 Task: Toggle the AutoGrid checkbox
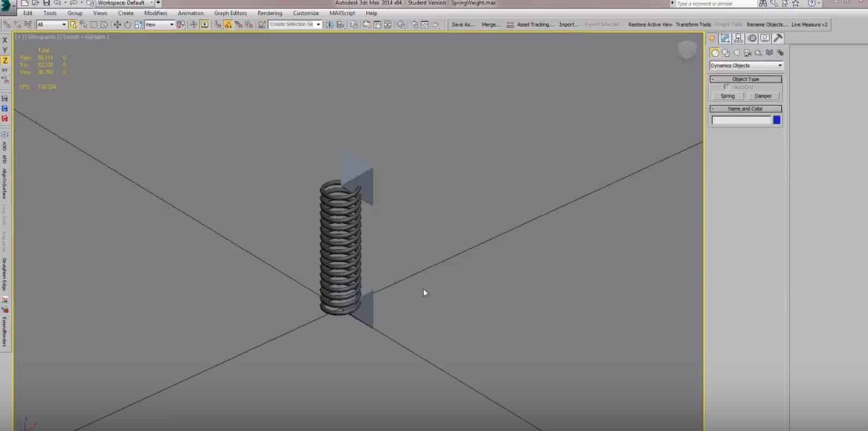click(727, 87)
